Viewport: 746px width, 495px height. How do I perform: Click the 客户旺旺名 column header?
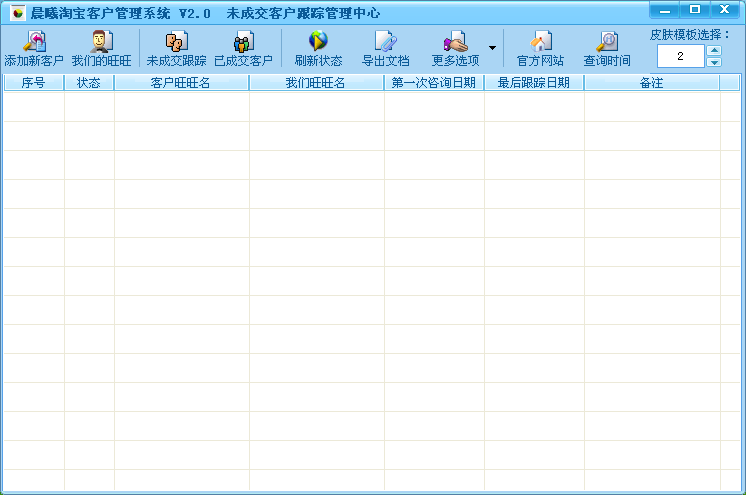pyautogui.click(x=181, y=83)
